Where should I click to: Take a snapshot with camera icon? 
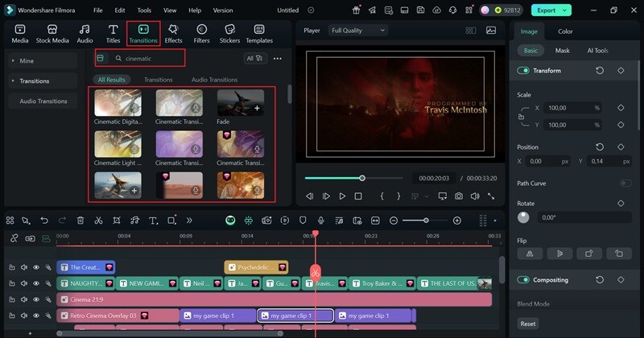click(x=458, y=196)
